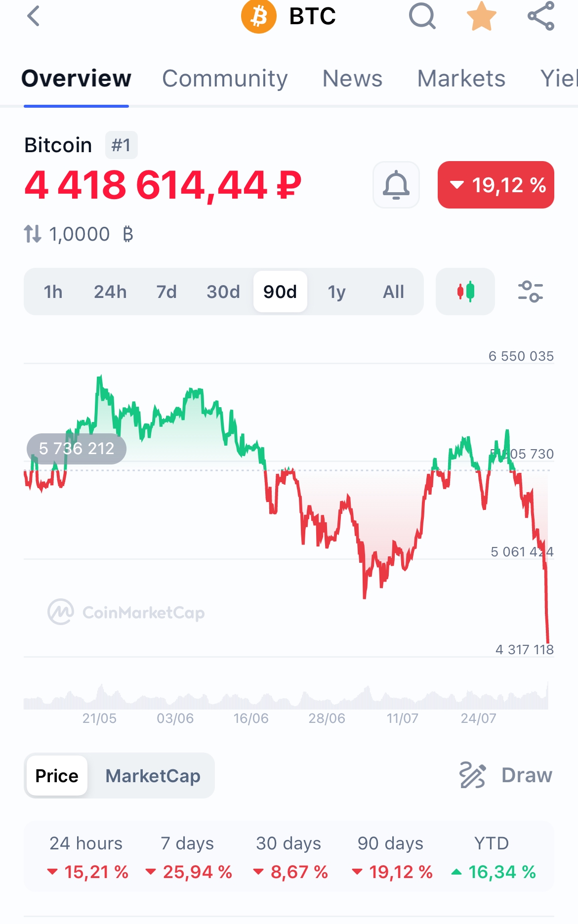Select the 1y time range
This screenshot has width=578, height=924.
[336, 292]
